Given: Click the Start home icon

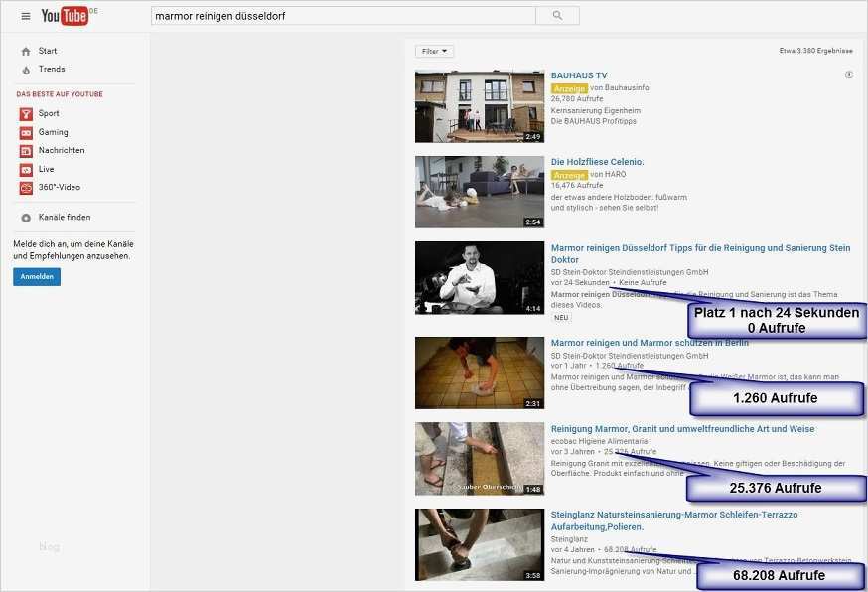Looking at the screenshot, I should pyautogui.click(x=26, y=52).
